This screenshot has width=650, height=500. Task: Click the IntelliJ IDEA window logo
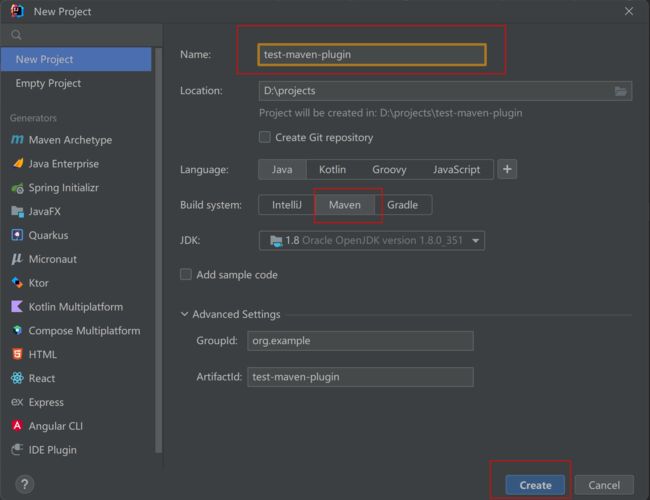(17, 11)
